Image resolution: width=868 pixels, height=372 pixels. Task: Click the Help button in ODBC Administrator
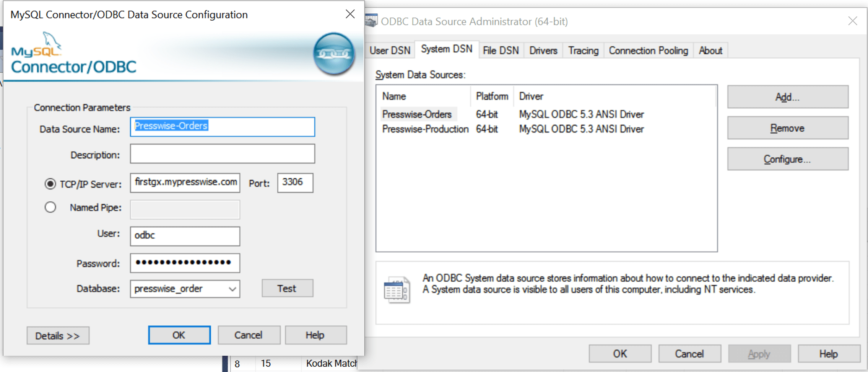(829, 353)
